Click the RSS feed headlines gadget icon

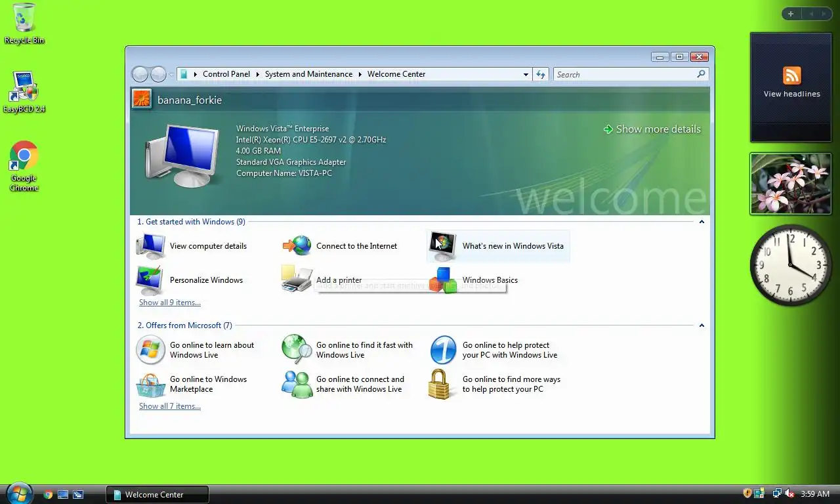tap(792, 75)
